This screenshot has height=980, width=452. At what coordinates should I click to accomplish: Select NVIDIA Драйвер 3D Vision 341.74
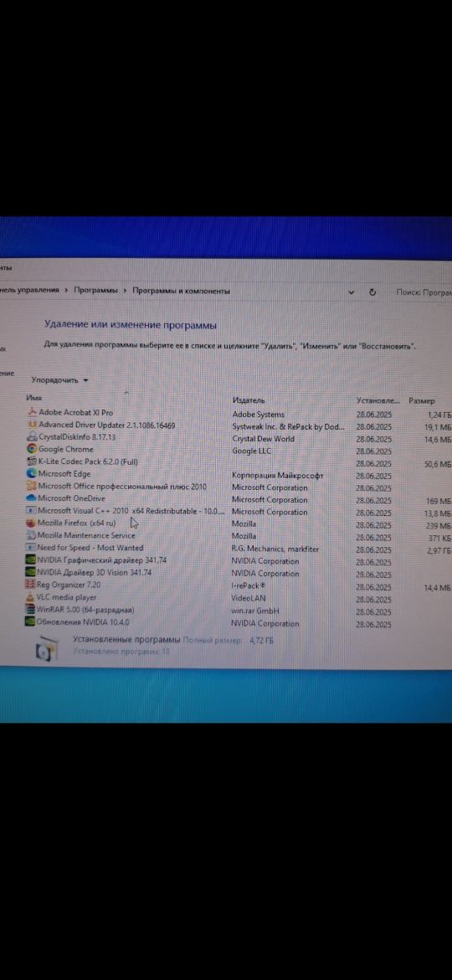point(95,572)
